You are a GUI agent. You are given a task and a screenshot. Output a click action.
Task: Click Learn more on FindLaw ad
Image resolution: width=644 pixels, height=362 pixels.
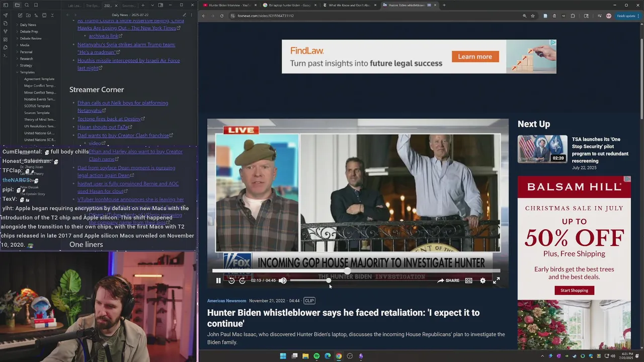point(475,56)
